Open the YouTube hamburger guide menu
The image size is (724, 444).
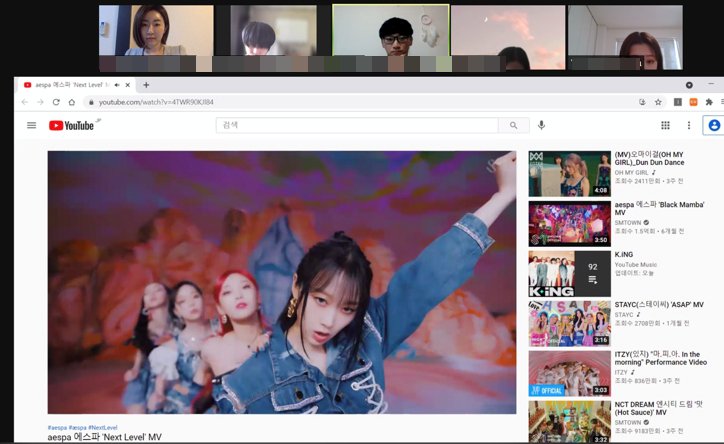point(31,125)
